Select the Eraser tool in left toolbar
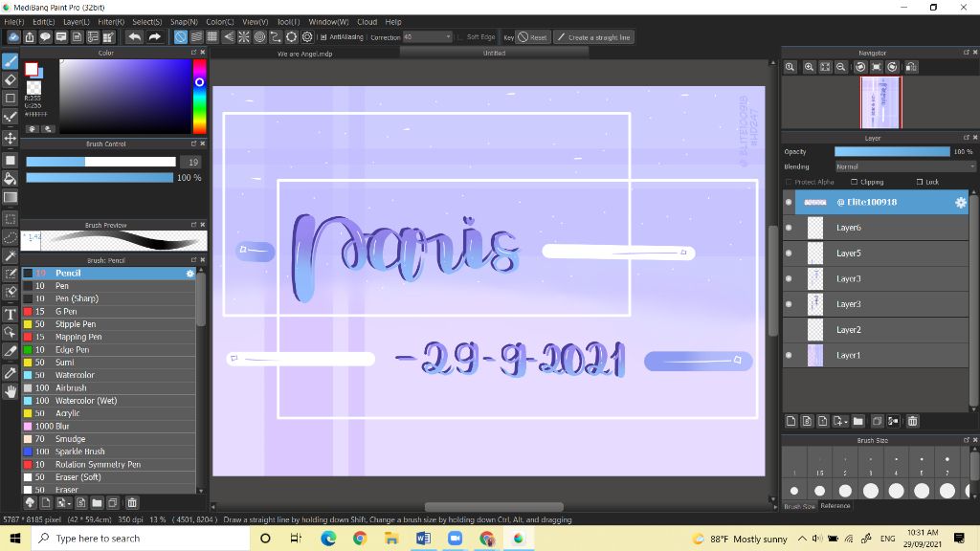The width and height of the screenshot is (980, 551). (x=10, y=80)
